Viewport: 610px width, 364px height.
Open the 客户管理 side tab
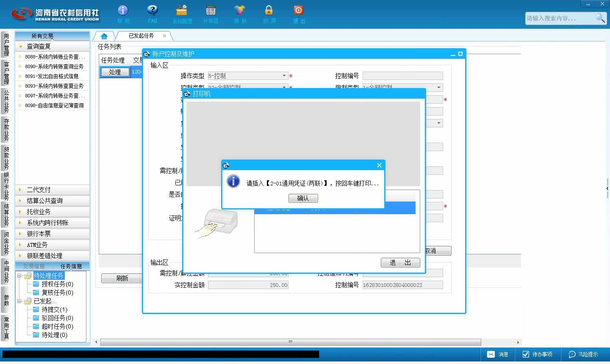click(6, 73)
